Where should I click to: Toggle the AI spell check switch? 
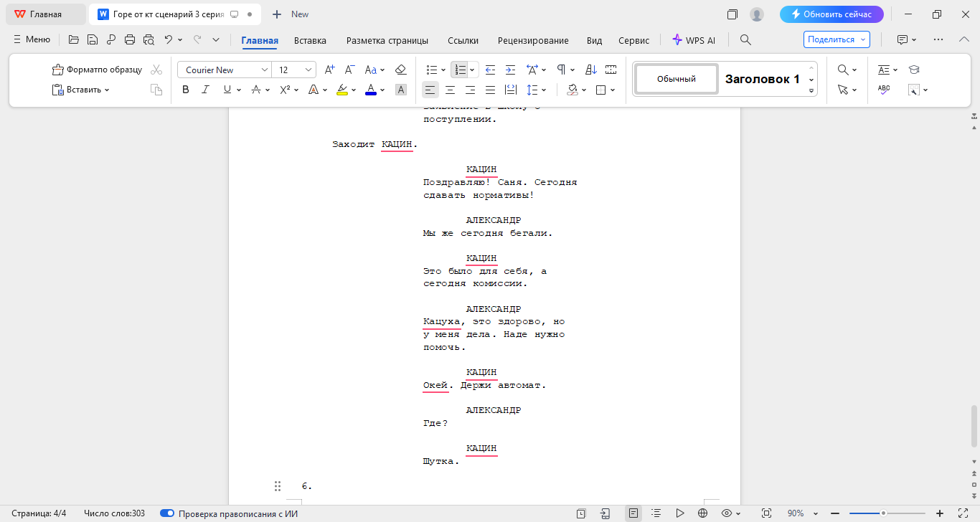click(x=166, y=513)
